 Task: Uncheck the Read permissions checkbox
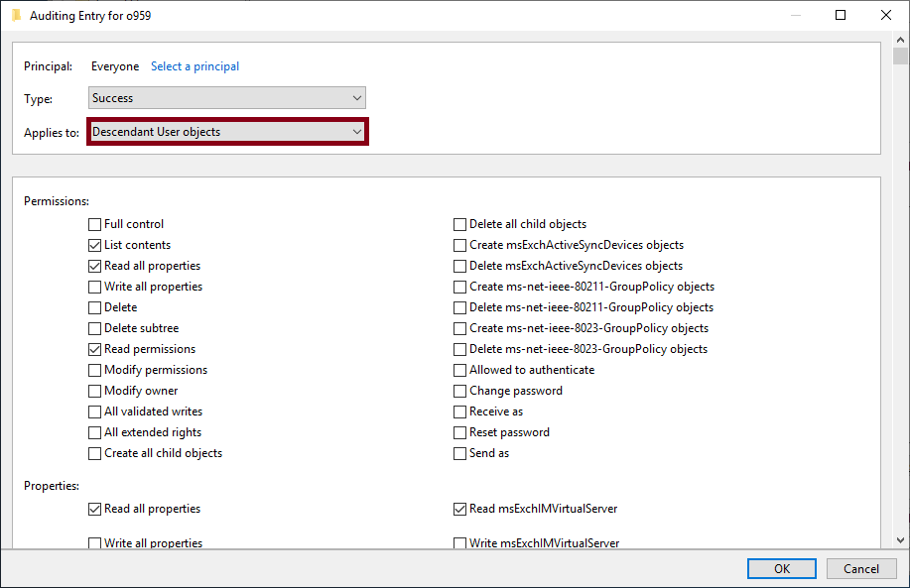94,350
